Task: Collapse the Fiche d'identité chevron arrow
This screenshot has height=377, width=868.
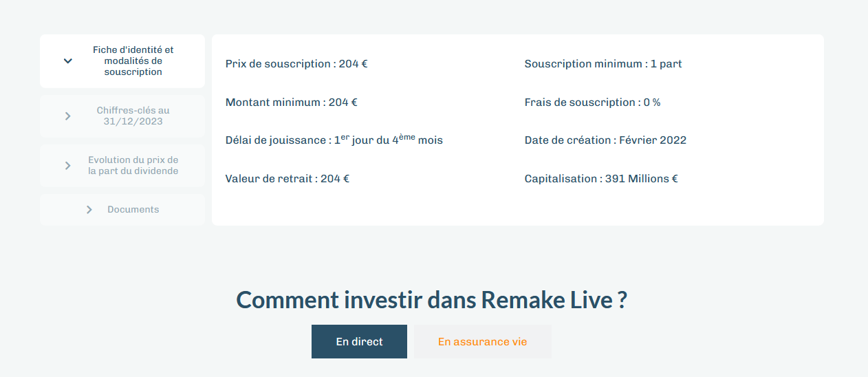Action: click(68, 61)
